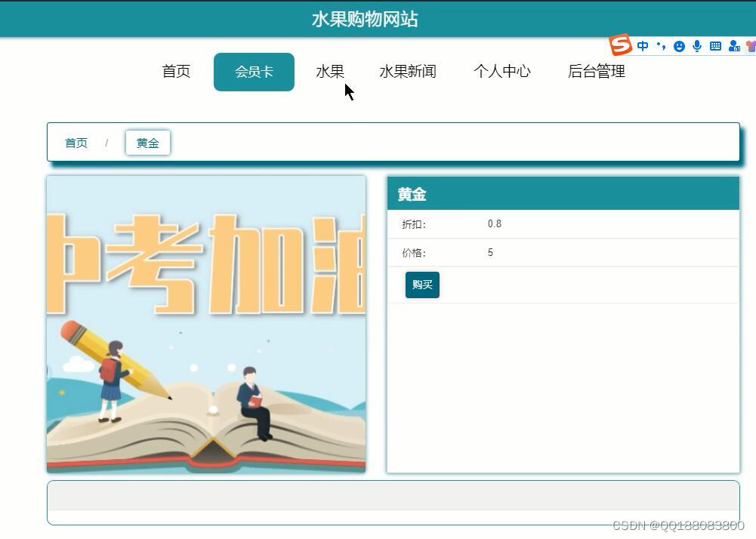Toggle Chinese input mode 中 icon
The image size is (756, 539).
(x=643, y=46)
